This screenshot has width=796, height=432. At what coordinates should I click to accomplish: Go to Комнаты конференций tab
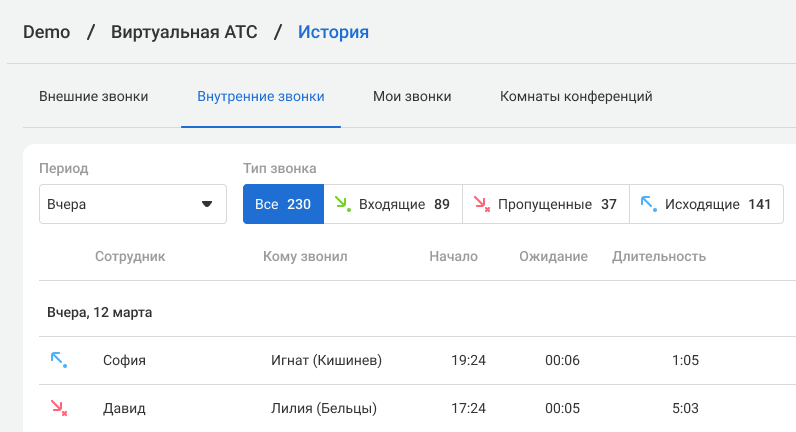point(576,97)
